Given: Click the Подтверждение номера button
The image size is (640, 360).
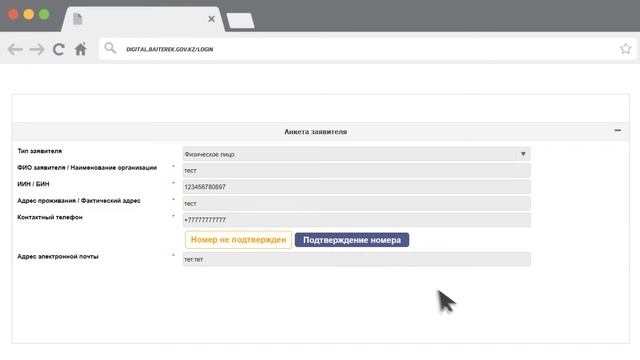Looking at the screenshot, I should pos(352,240).
